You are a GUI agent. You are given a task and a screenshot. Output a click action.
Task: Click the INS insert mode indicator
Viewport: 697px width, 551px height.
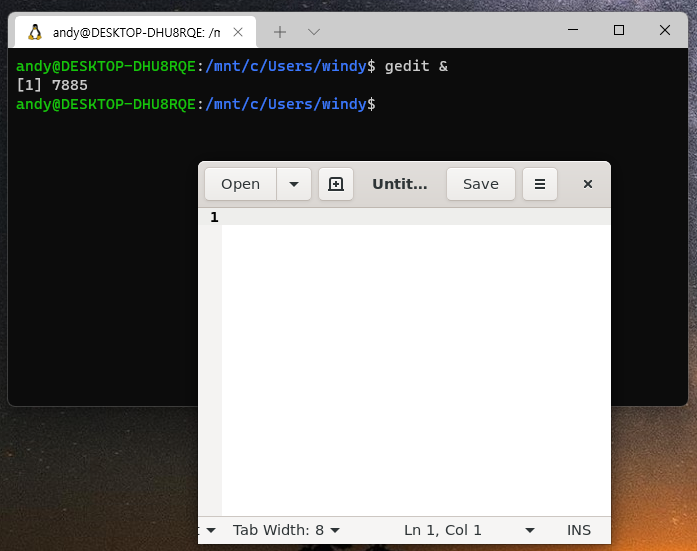coord(578,530)
